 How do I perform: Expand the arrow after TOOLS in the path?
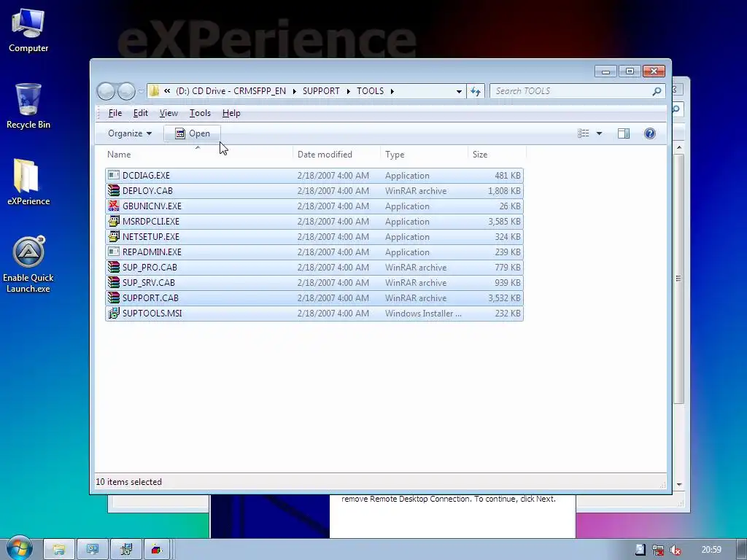(x=392, y=91)
